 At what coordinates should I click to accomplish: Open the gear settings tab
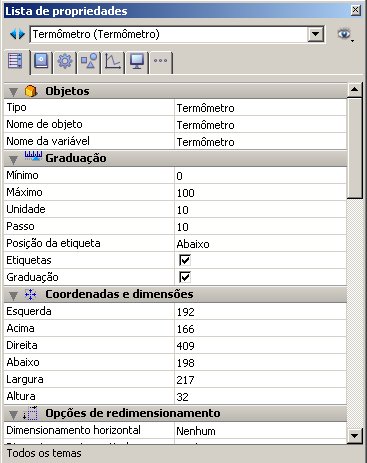pyautogui.click(x=65, y=61)
